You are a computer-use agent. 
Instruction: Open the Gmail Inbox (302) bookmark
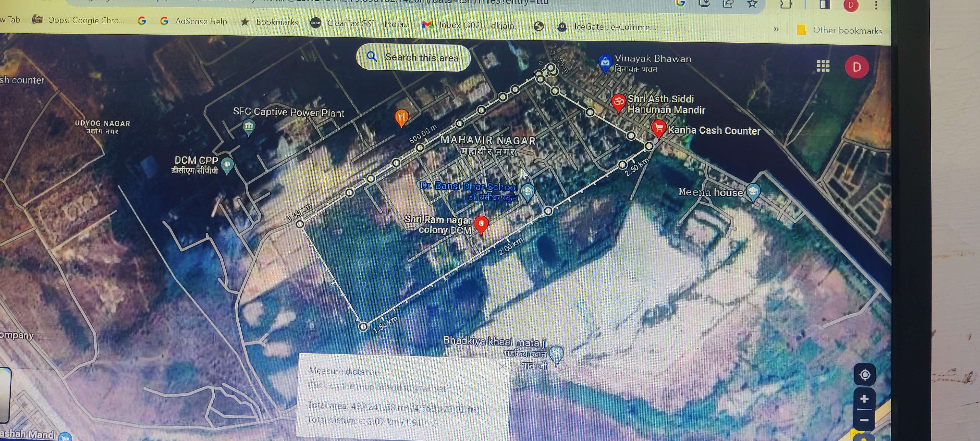[471, 25]
